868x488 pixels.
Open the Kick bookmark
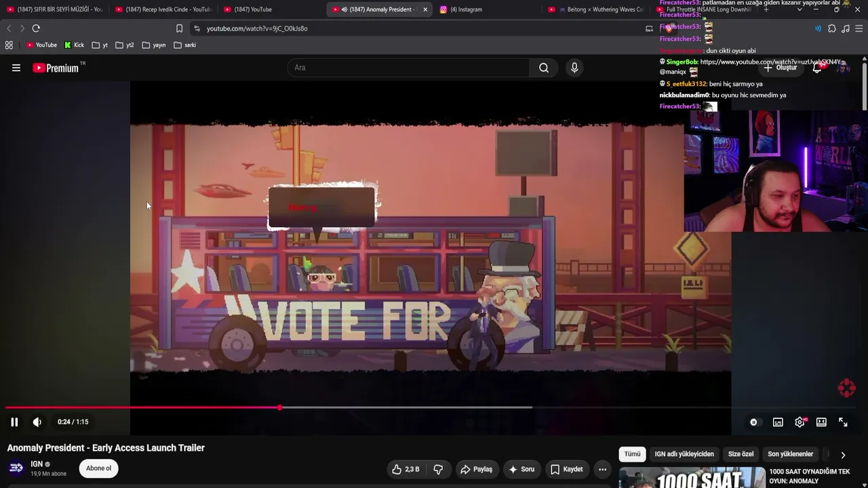point(74,45)
